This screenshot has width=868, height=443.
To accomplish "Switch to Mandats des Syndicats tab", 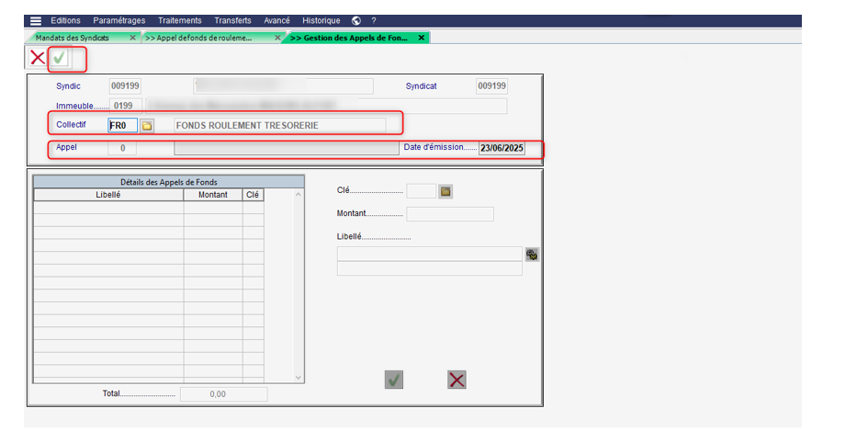I will point(73,38).
